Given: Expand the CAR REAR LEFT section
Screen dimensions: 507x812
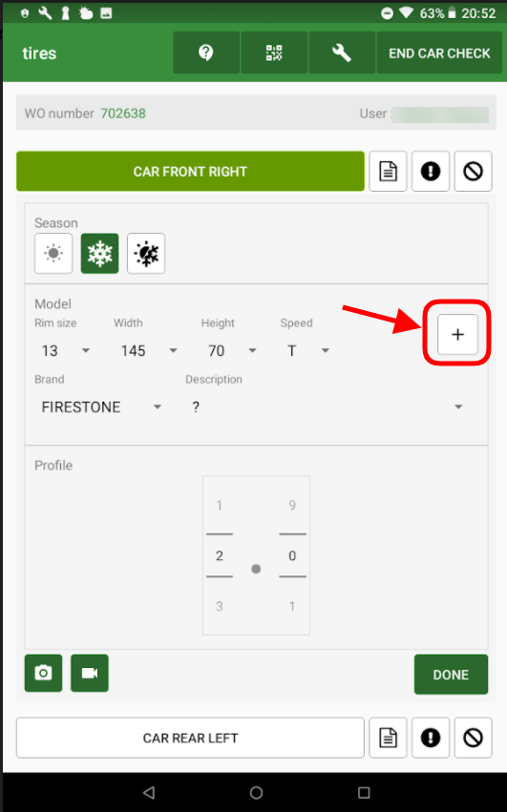Looking at the screenshot, I should [190, 738].
